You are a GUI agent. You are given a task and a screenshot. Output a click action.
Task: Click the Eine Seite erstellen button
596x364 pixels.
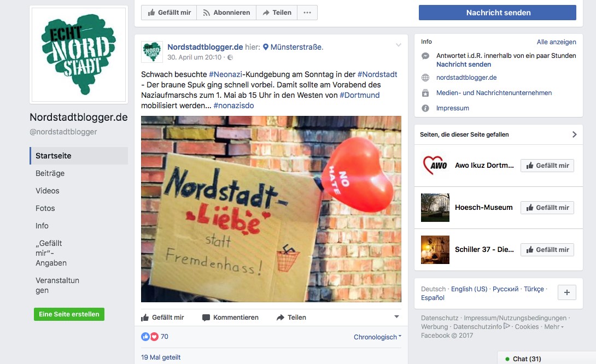69,314
